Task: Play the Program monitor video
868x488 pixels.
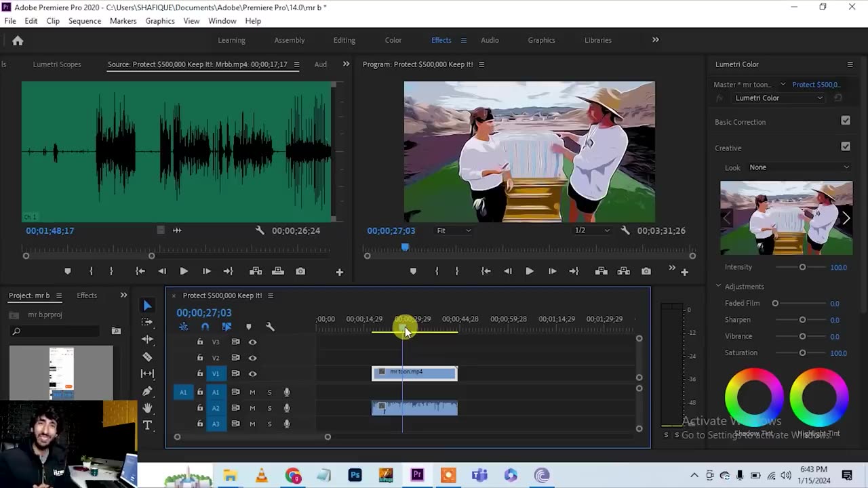Action: pos(530,271)
